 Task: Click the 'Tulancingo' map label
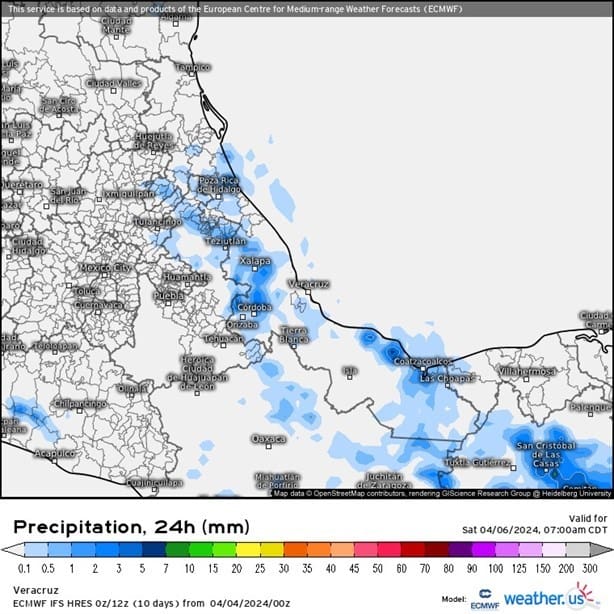coord(158,222)
